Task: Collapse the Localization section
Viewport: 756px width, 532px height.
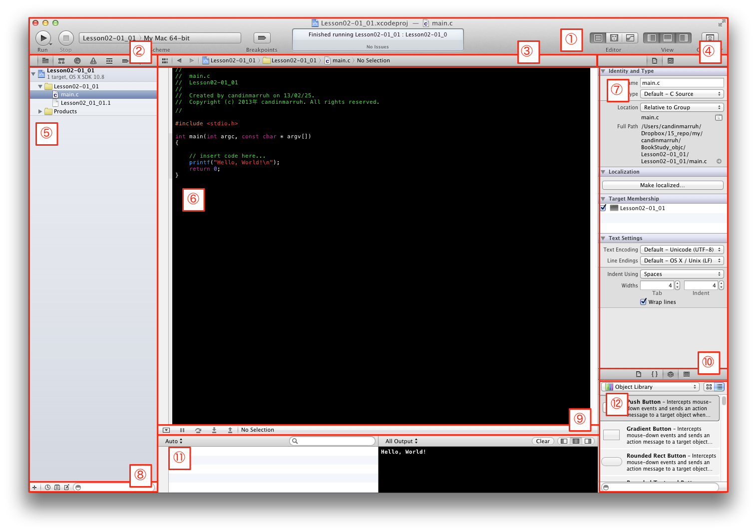Action: pos(603,172)
